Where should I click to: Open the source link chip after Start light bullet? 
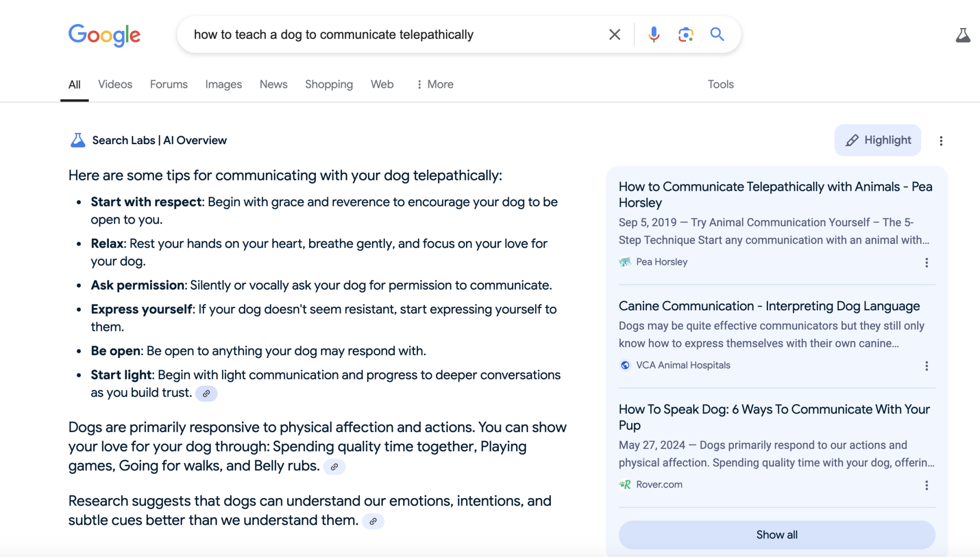point(206,393)
